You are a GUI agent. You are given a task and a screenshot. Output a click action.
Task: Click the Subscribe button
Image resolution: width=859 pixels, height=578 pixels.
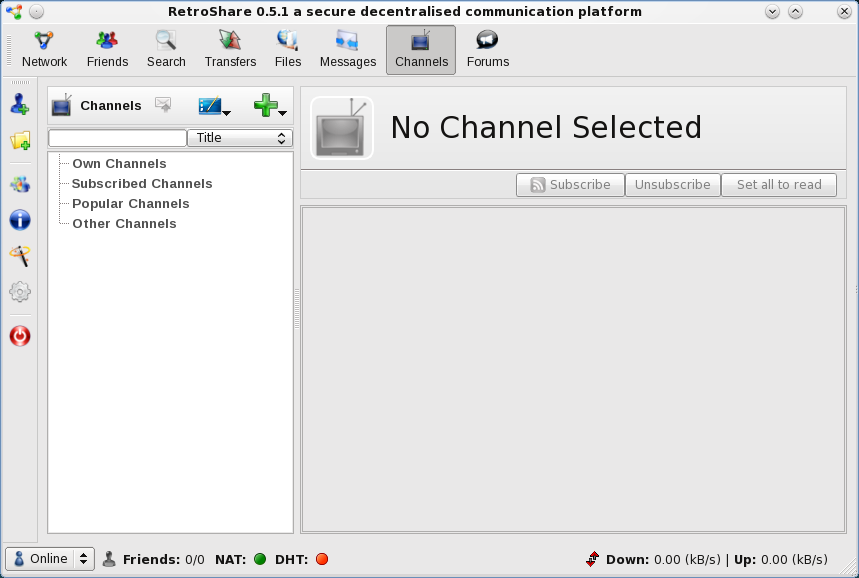click(x=570, y=185)
